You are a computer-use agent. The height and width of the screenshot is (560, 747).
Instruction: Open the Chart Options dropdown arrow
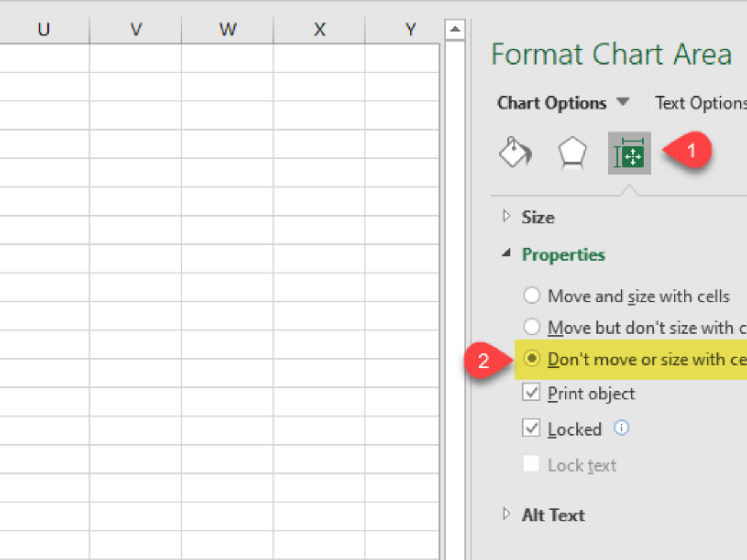point(623,103)
